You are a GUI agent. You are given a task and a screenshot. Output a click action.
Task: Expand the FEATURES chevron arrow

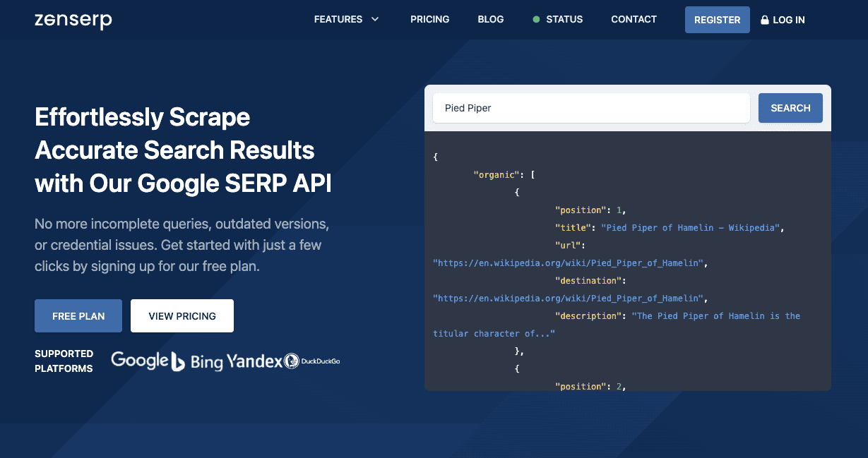pos(374,20)
